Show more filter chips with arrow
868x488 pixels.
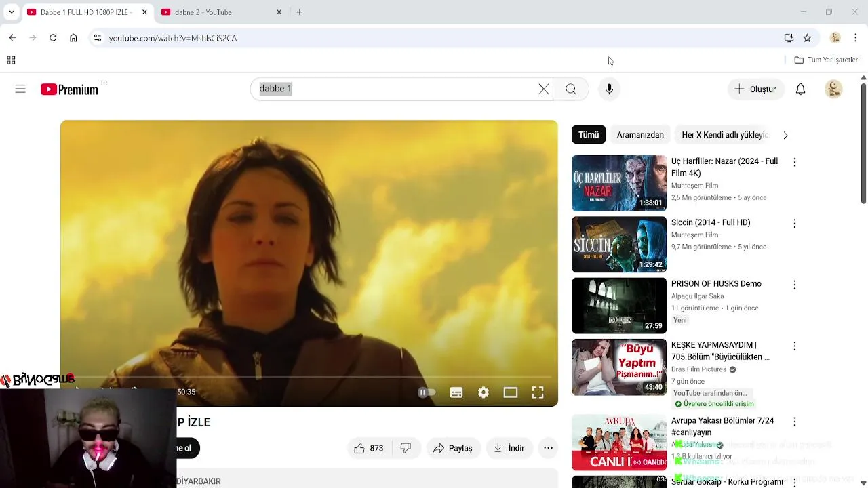pos(785,135)
